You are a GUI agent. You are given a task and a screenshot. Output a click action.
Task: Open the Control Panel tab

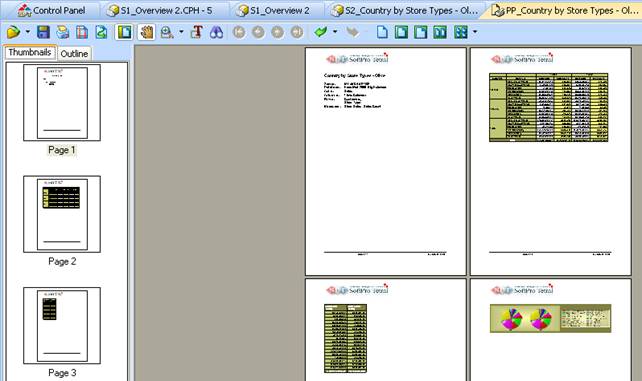(52, 10)
